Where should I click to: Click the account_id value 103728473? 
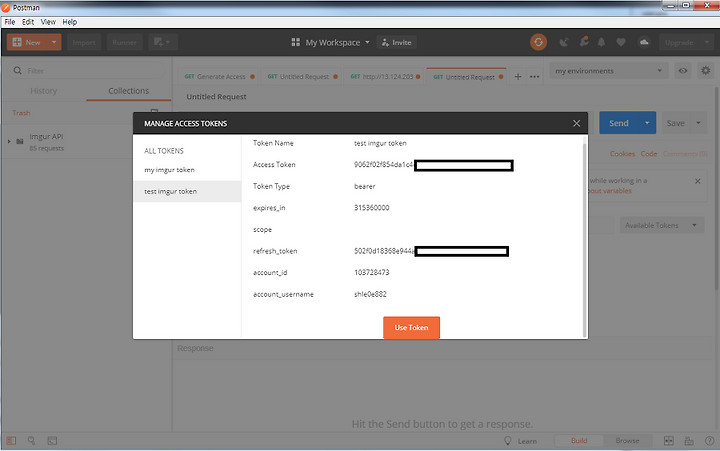(x=371, y=273)
